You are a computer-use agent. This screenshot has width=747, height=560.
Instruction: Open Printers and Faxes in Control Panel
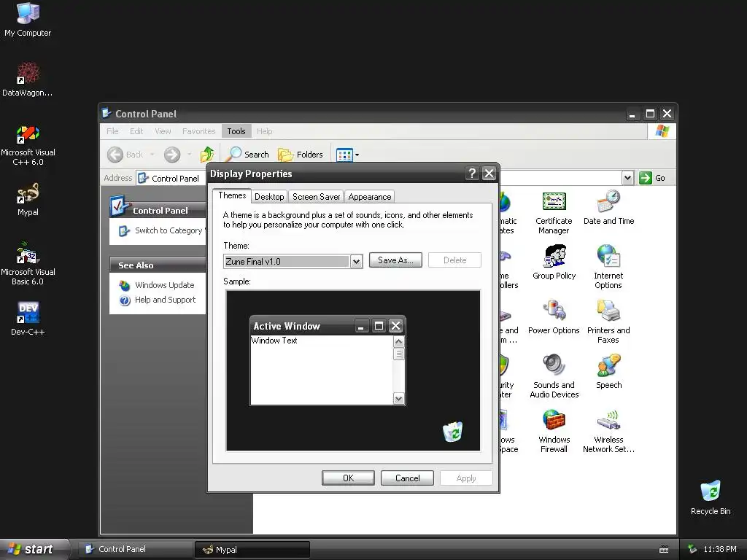tap(608, 322)
